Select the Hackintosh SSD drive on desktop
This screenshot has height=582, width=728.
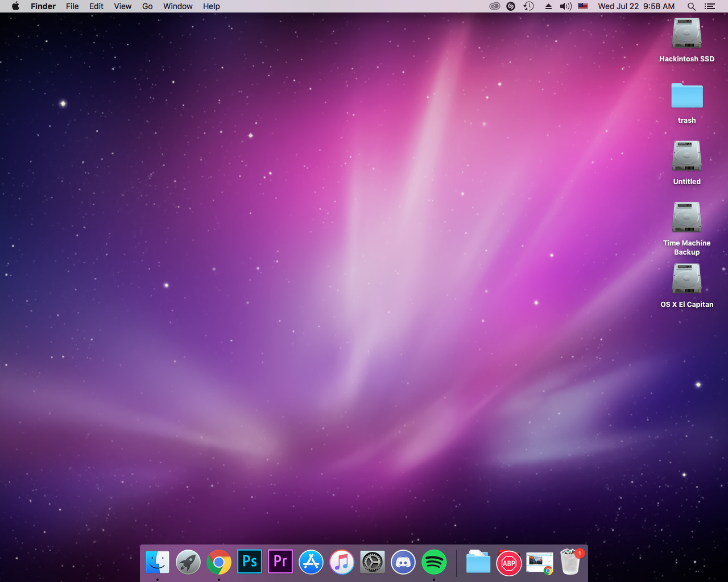click(686, 34)
